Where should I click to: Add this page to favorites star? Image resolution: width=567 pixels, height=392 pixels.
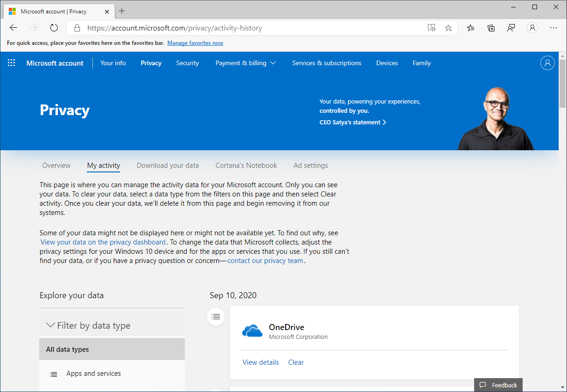(x=448, y=28)
